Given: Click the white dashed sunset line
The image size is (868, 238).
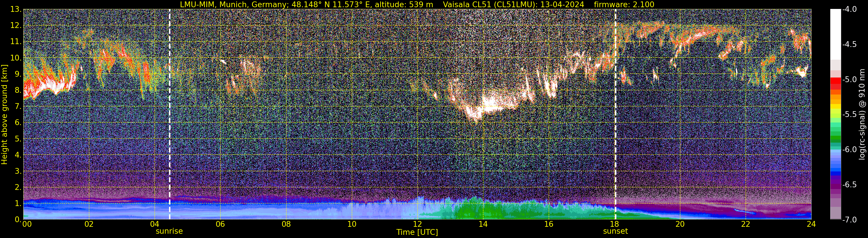Looking at the screenshot, I should pyautogui.click(x=616, y=114).
